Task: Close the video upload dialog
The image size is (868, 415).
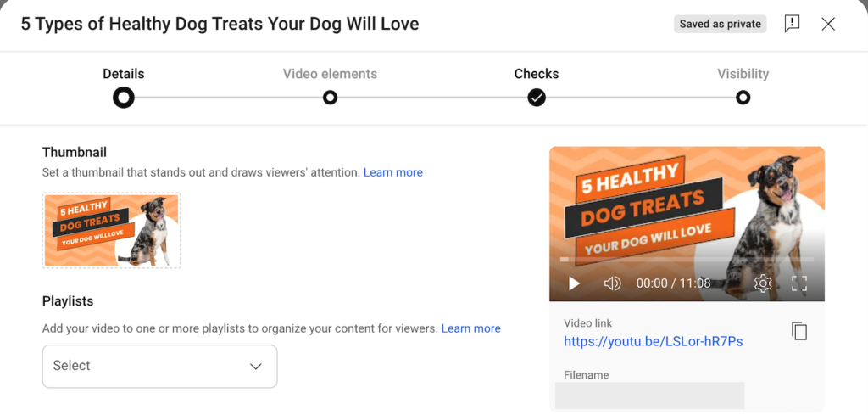Action: (x=828, y=24)
